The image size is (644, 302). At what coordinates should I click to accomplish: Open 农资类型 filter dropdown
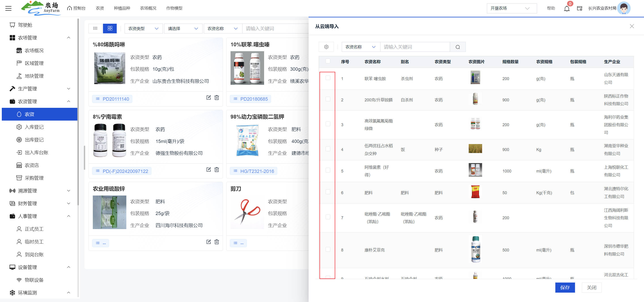tap(144, 28)
